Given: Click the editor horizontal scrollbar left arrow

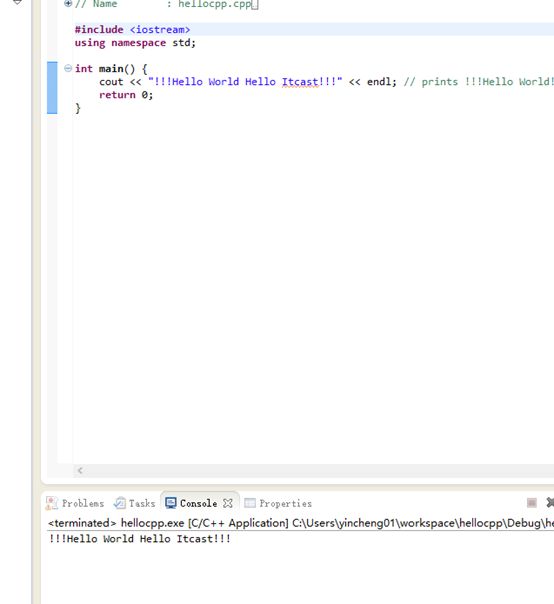Looking at the screenshot, I should [80, 470].
